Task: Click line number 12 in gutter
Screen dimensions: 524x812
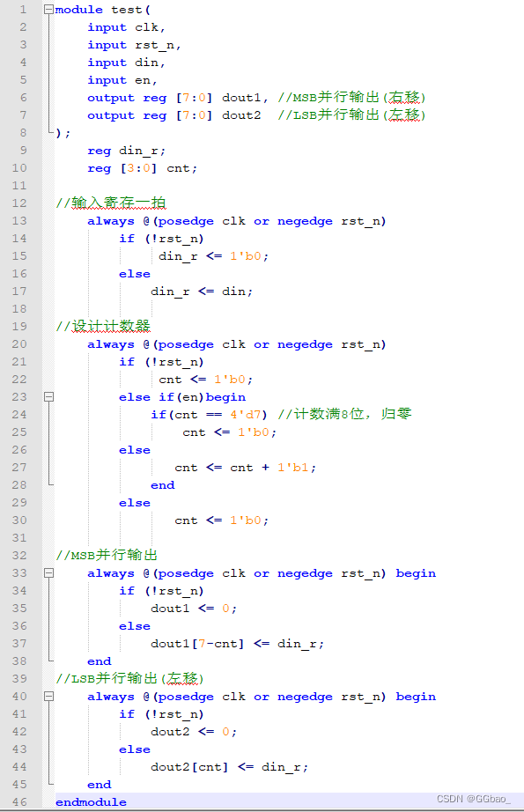Action: pyautogui.click(x=19, y=203)
